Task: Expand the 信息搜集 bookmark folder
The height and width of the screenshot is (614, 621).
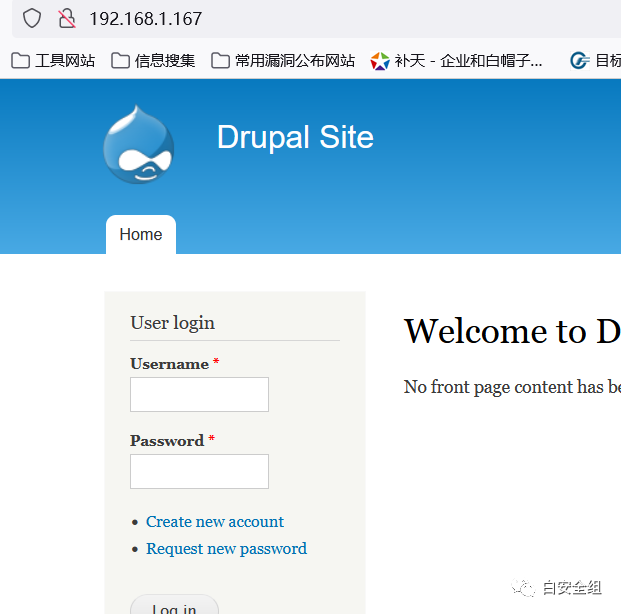Action: (153, 61)
